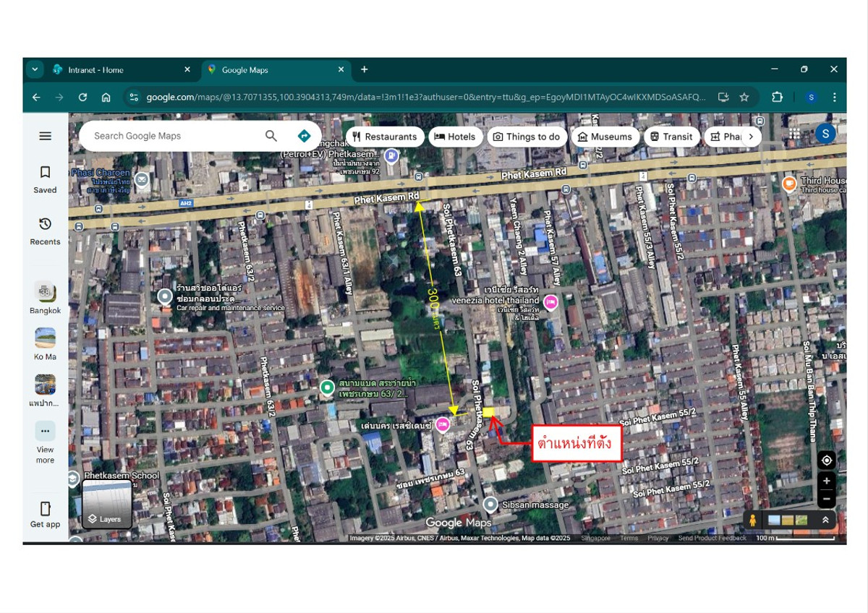Click the Search Google Maps input field
This screenshot has height=613, width=868.
coord(174,136)
